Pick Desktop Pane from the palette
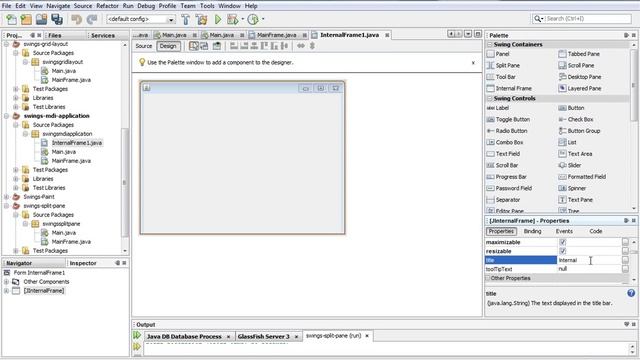 (x=580, y=77)
